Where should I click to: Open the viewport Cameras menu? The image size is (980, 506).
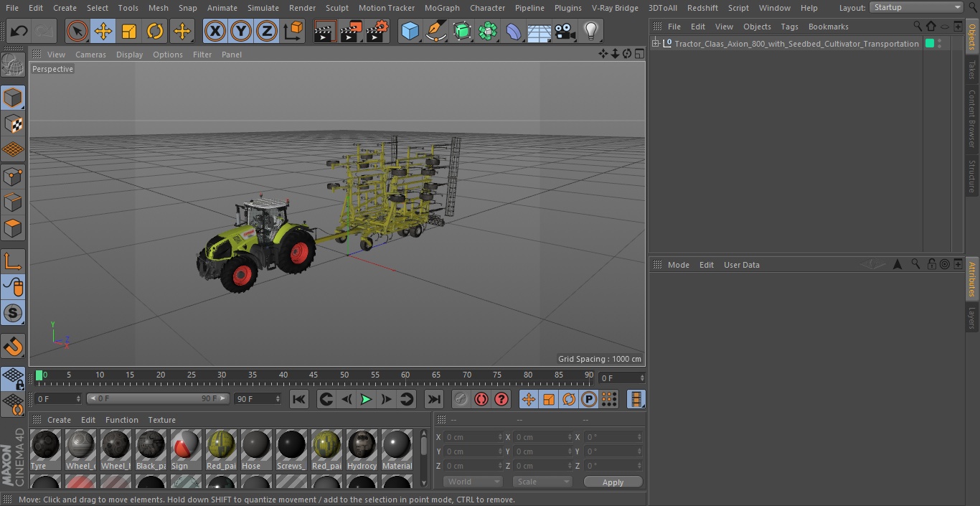click(x=90, y=55)
